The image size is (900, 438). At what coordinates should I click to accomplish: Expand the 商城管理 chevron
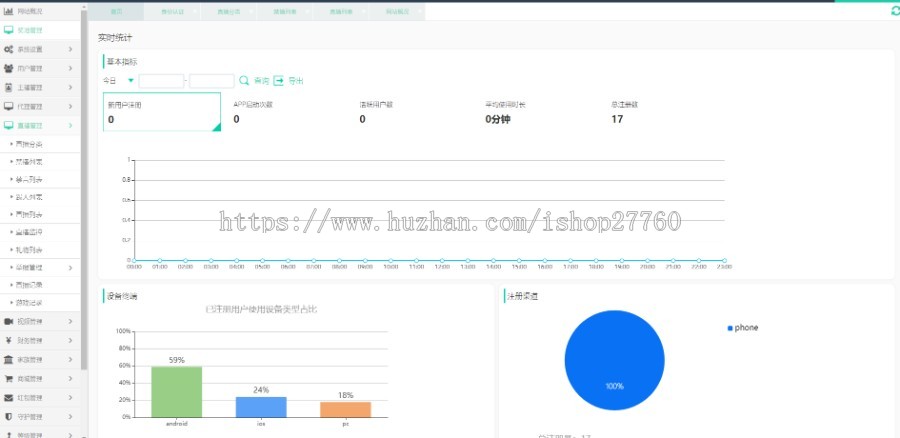click(x=71, y=378)
